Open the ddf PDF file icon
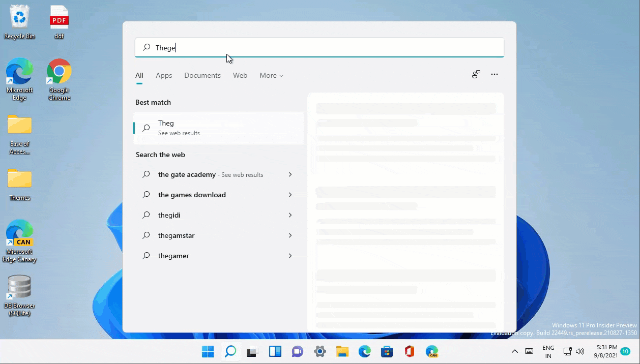640x364 pixels. click(59, 23)
